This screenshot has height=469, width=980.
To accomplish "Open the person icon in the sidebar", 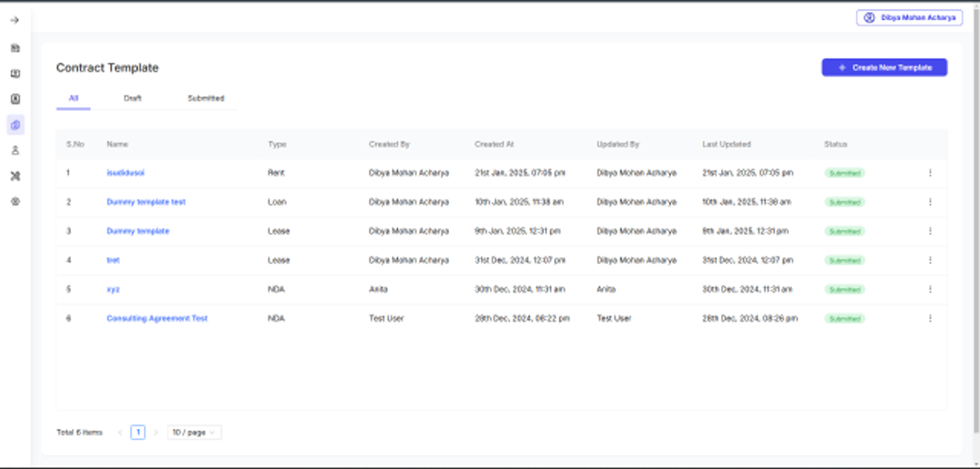I will (x=15, y=150).
